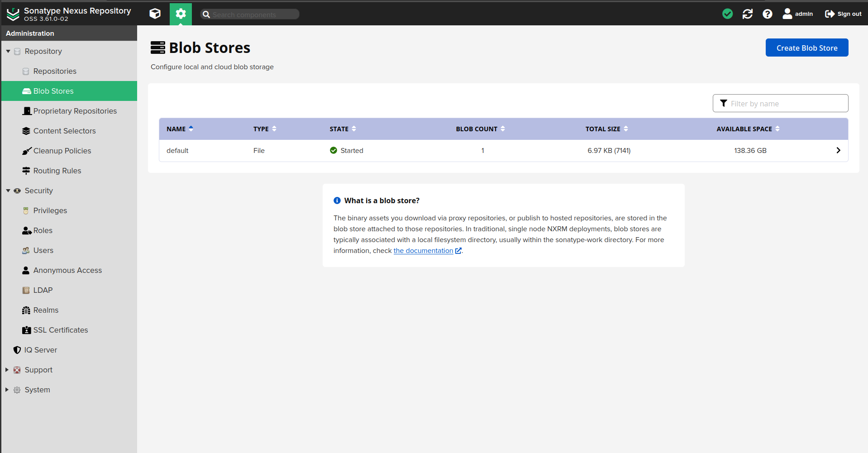Open the Browse cube icon in header
868x453 pixels.
click(155, 14)
